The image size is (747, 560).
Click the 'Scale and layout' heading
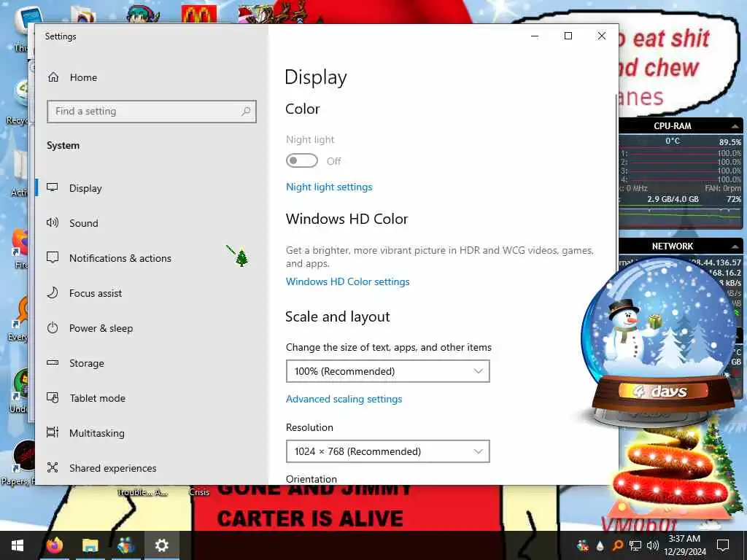coord(337,316)
